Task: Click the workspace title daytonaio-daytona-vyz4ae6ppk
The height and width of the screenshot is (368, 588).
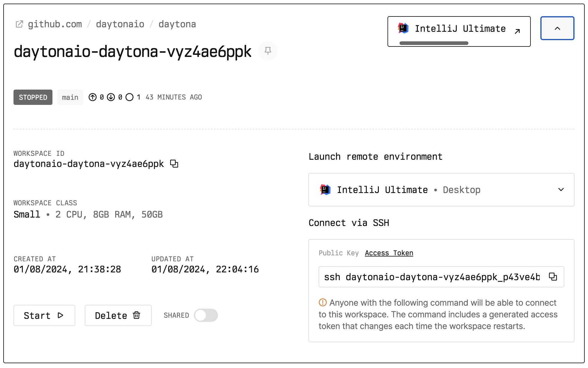Action: point(132,52)
